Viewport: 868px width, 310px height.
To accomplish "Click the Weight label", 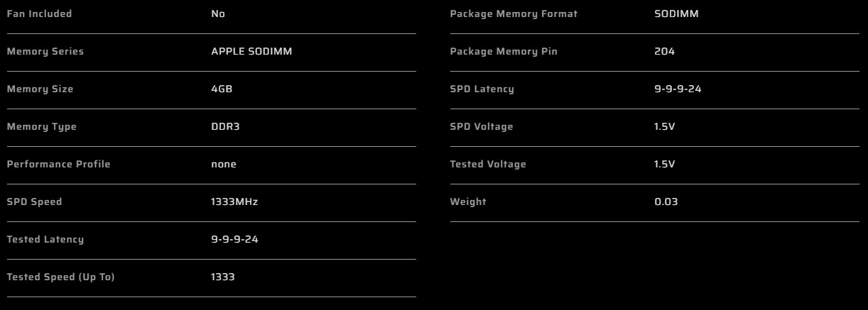I will point(468,202).
